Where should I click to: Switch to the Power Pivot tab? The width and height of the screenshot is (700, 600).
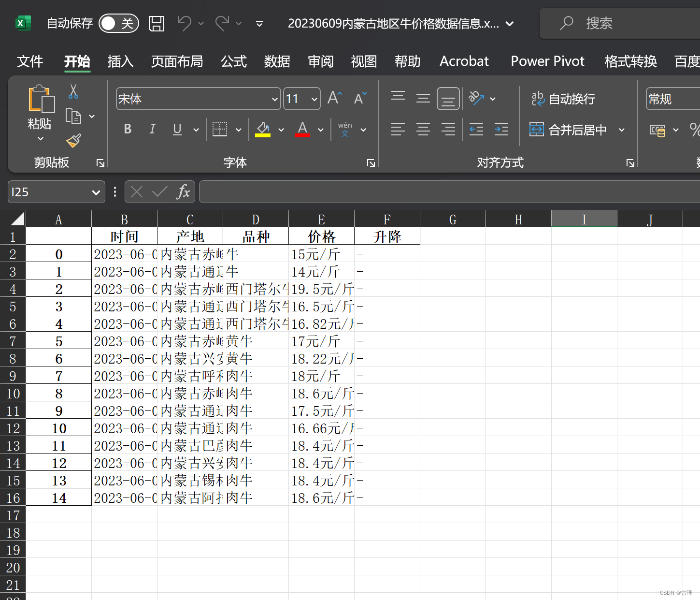(x=547, y=61)
